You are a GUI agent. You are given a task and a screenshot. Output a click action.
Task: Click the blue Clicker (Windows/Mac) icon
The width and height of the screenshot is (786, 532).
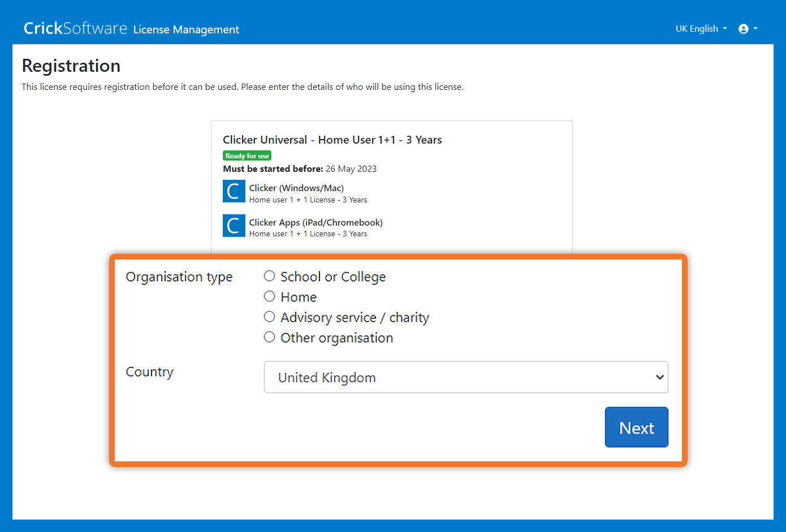click(x=234, y=192)
